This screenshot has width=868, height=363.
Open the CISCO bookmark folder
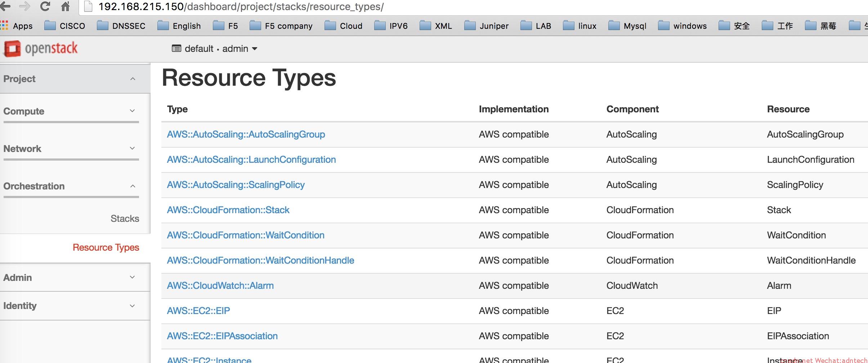tap(64, 26)
